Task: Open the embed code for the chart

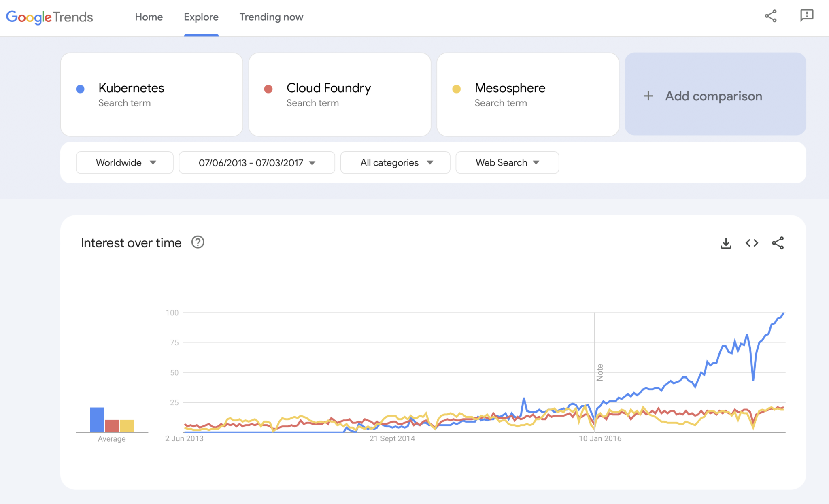Action: coord(752,243)
